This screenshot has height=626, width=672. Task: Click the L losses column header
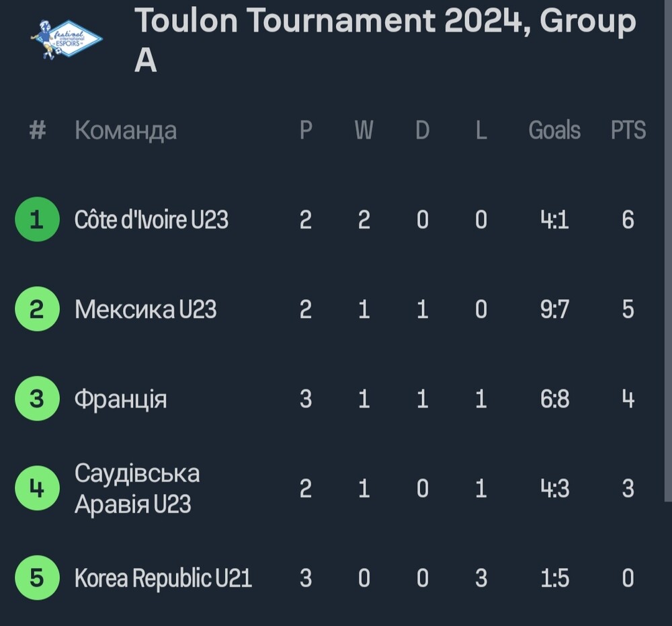tap(481, 130)
